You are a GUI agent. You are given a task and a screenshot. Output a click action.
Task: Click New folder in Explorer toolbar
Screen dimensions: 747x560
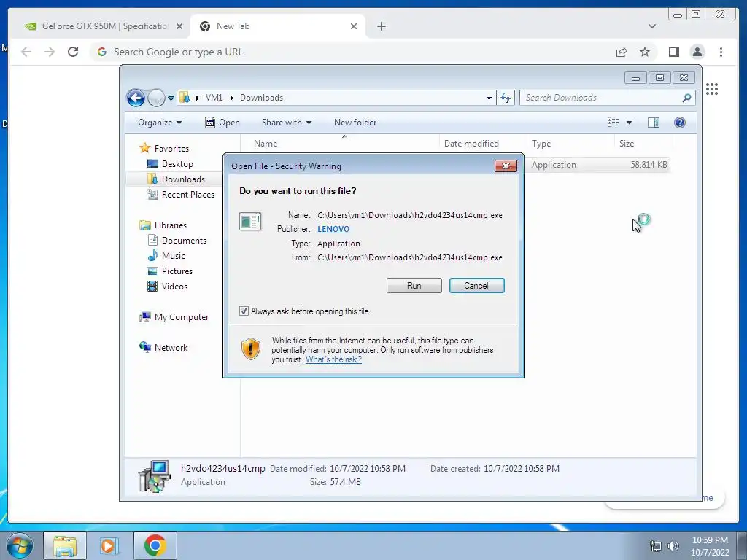355,122
